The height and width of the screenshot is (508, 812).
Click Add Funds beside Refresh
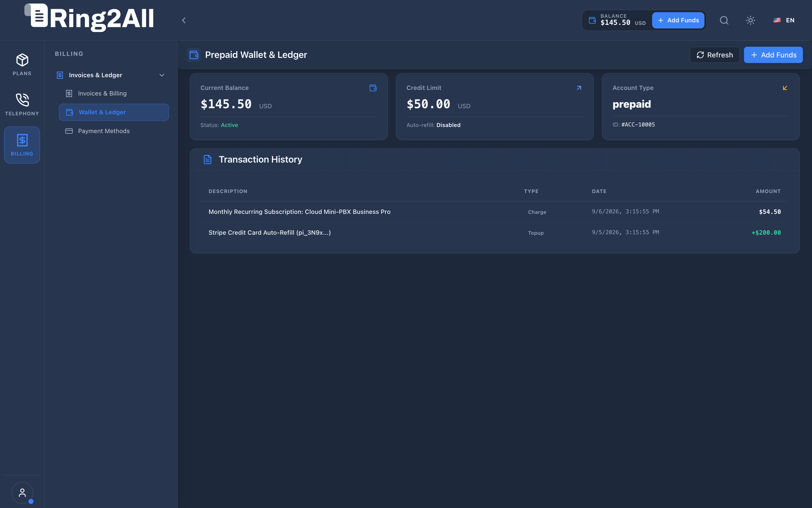pyautogui.click(x=773, y=55)
